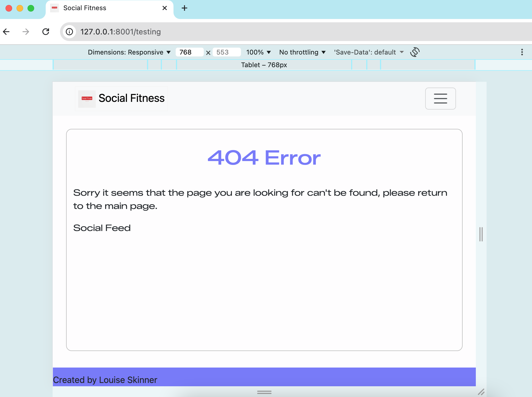Click the Social Fitness logo in the header
This screenshot has width=532, height=397.
(x=87, y=98)
